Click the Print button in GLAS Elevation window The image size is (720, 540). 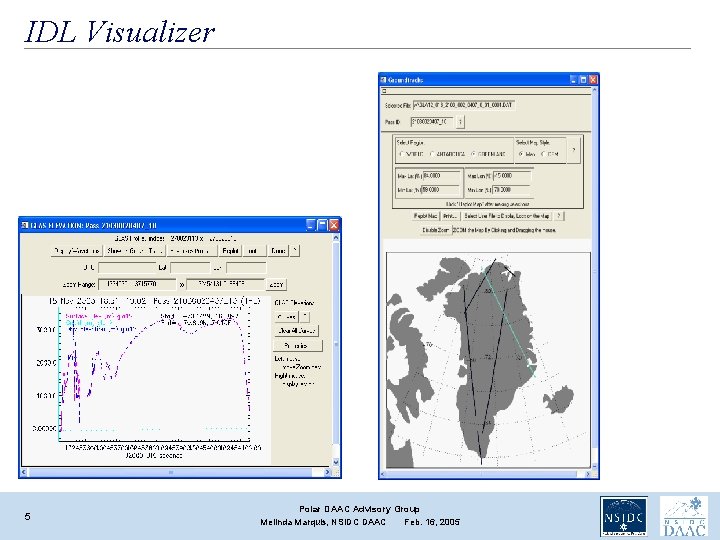pos(254,251)
